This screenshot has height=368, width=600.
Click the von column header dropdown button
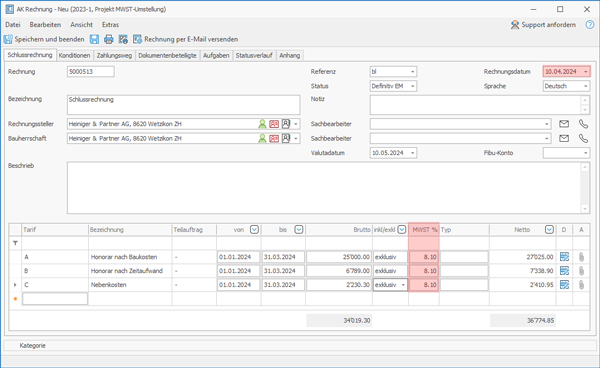(x=254, y=230)
